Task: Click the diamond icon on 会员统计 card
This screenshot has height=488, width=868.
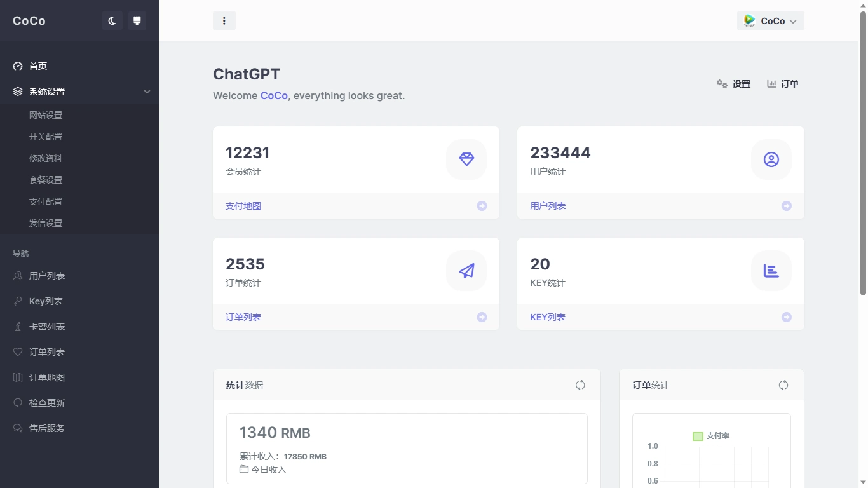Action: pyautogui.click(x=466, y=159)
